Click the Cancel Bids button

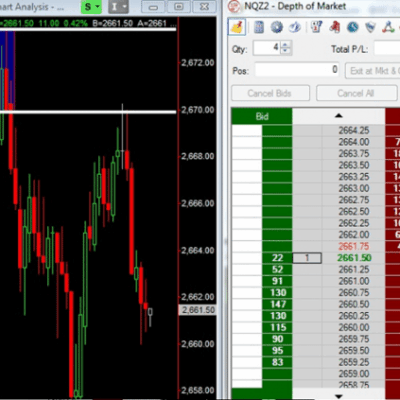click(270, 93)
